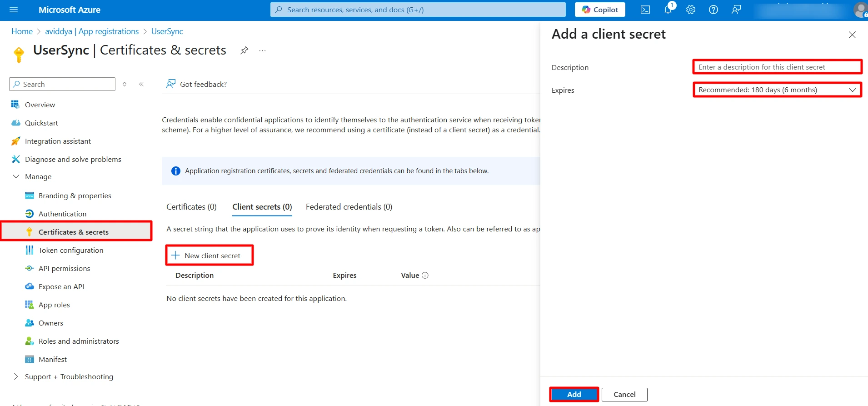Screen dimensions: 868x406
Task: Click the Manifest icon
Action: [x=30, y=359]
